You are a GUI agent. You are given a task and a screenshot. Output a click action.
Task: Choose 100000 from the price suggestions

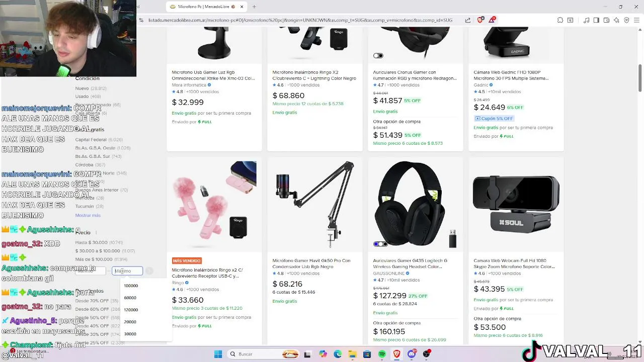131,286
